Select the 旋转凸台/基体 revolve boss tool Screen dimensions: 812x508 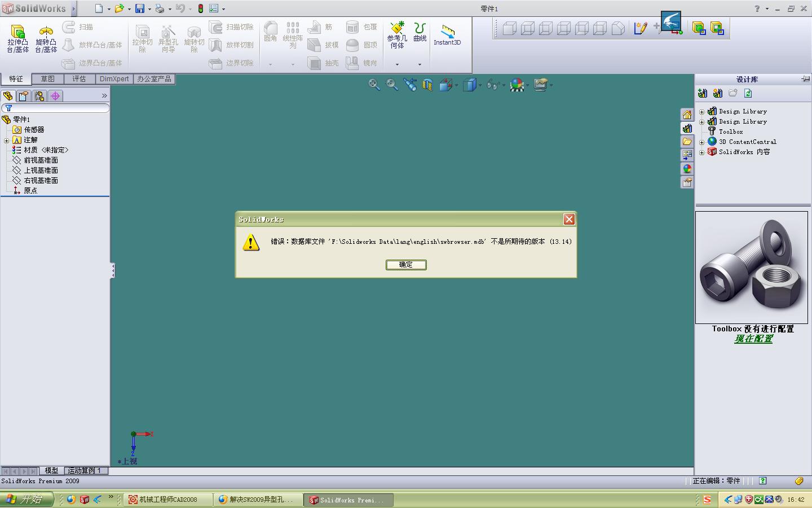[46, 38]
